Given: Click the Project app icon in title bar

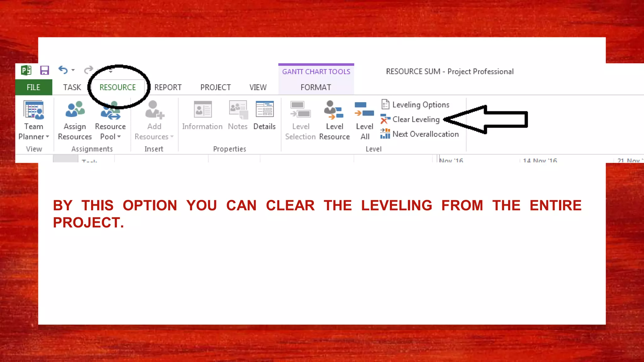Looking at the screenshot, I should tap(26, 70).
